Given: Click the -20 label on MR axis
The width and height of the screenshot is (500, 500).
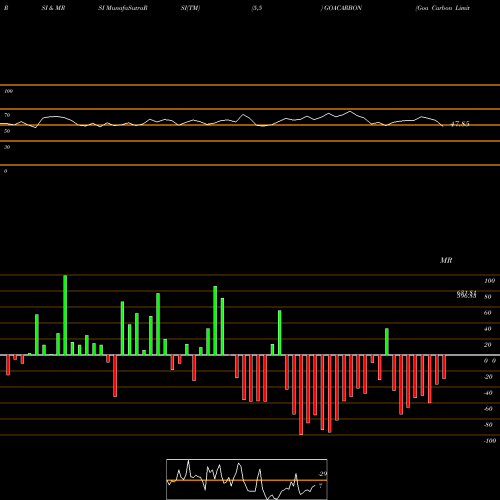Looking at the screenshot, I should 488,377.
